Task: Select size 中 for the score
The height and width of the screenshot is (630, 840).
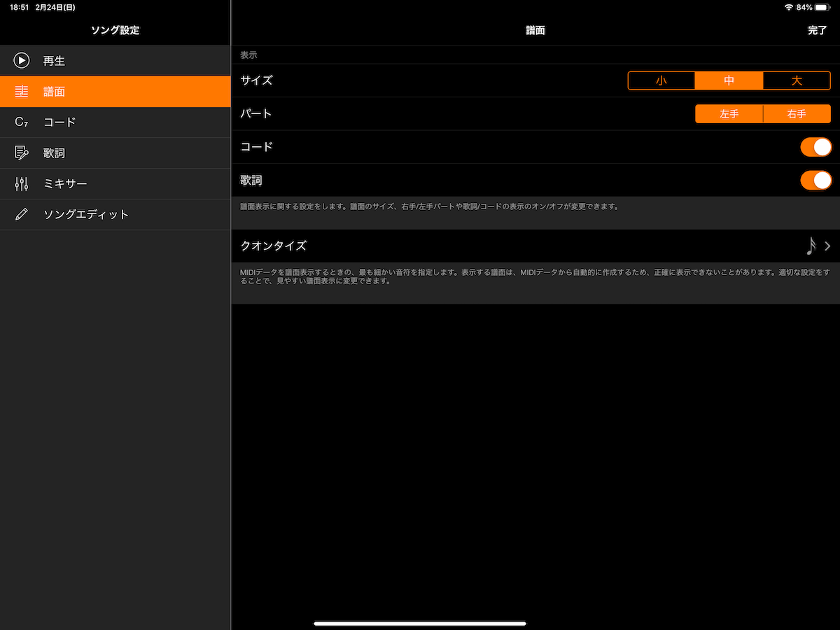Action: pyautogui.click(x=729, y=80)
